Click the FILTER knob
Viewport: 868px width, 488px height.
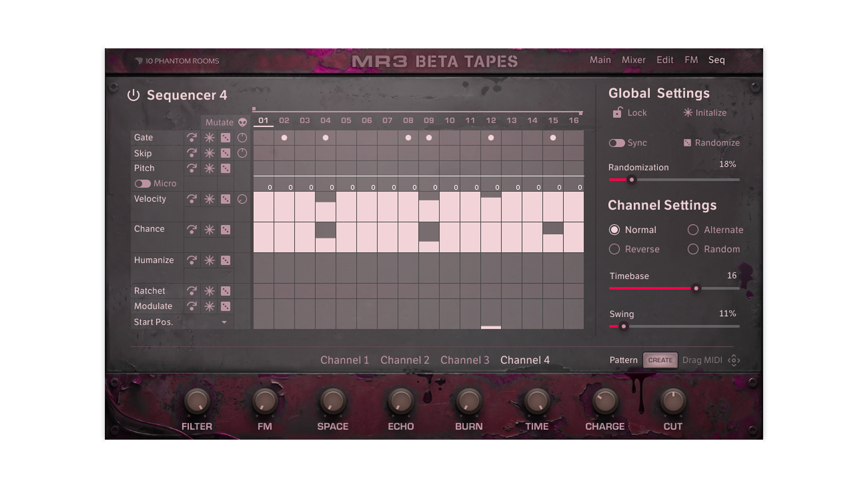(x=197, y=401)
